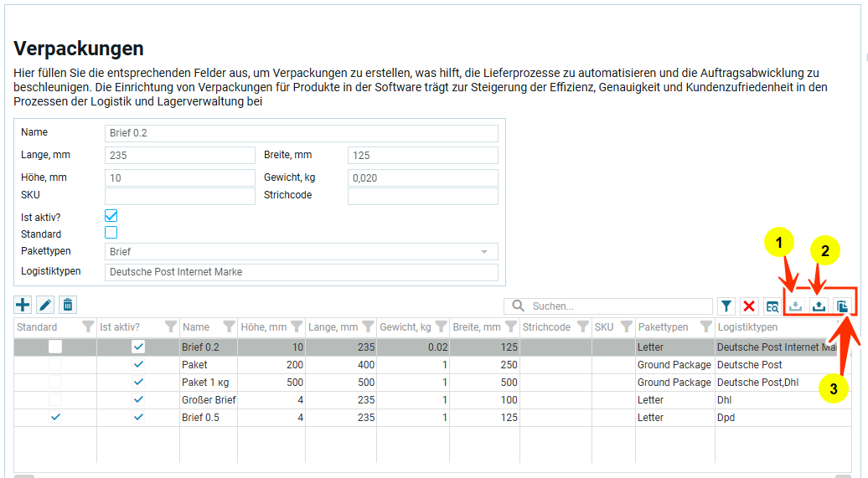Viewport: 868px width, 478px height.
Task: Open the Pakettypen dropdown
Action: coord(483,251)
